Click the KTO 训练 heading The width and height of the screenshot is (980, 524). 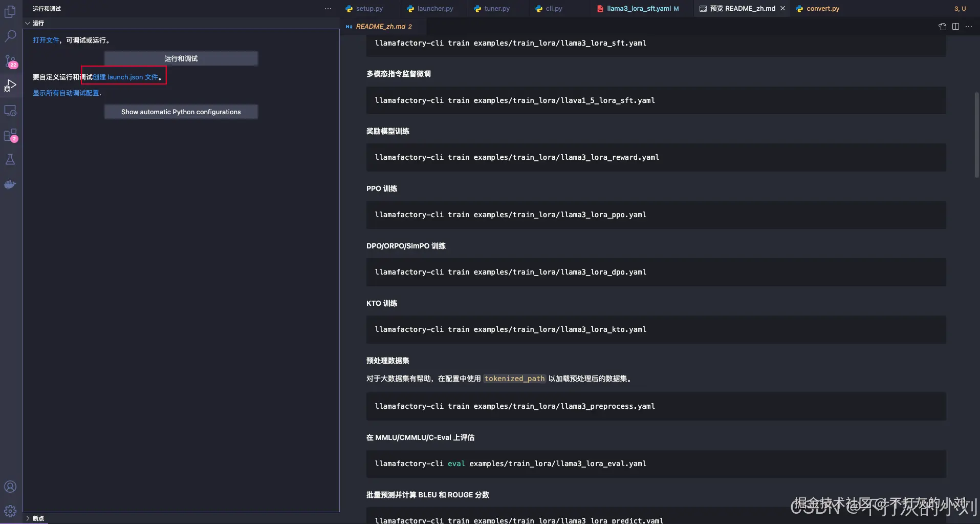pos(382,303)
